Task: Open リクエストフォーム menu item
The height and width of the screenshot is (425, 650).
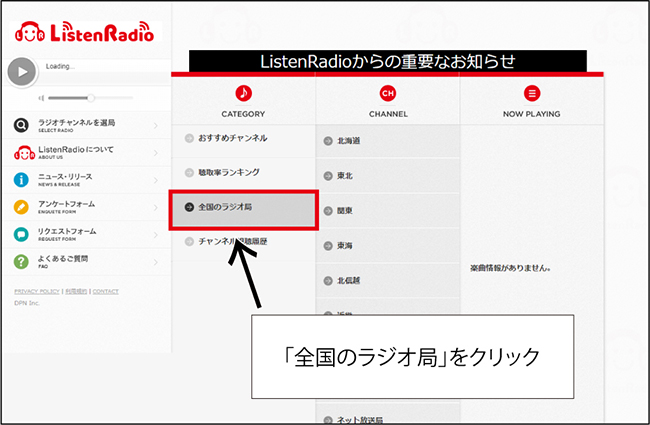Action: coord(87,235)
